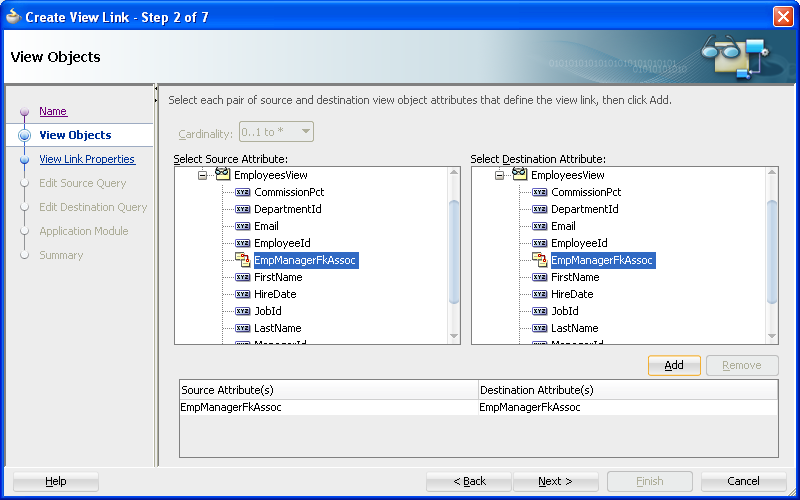
Task: Click the source list scroll-down arrow
Action: coord(454,336)
